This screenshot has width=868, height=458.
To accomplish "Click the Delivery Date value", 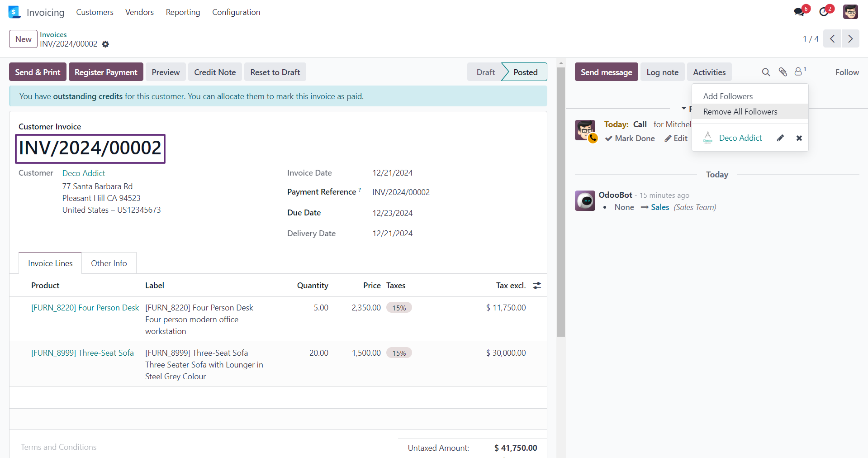I will 392,234.
